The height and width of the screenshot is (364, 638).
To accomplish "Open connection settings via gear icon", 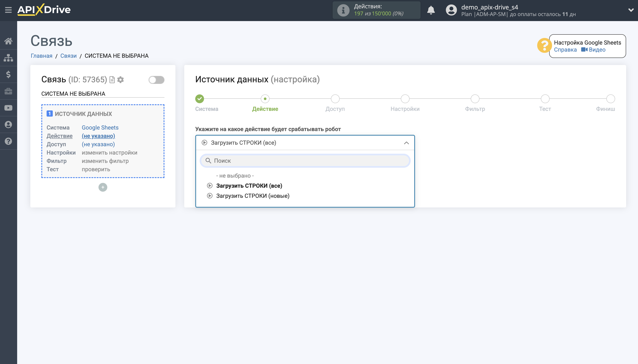I will point(121,79).
